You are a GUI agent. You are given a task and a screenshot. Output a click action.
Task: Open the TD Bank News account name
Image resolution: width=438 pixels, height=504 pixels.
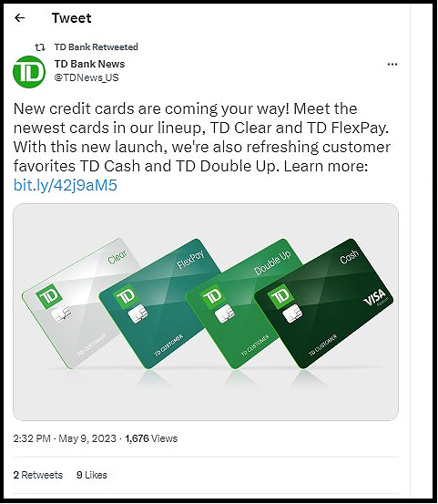point(89,64)
